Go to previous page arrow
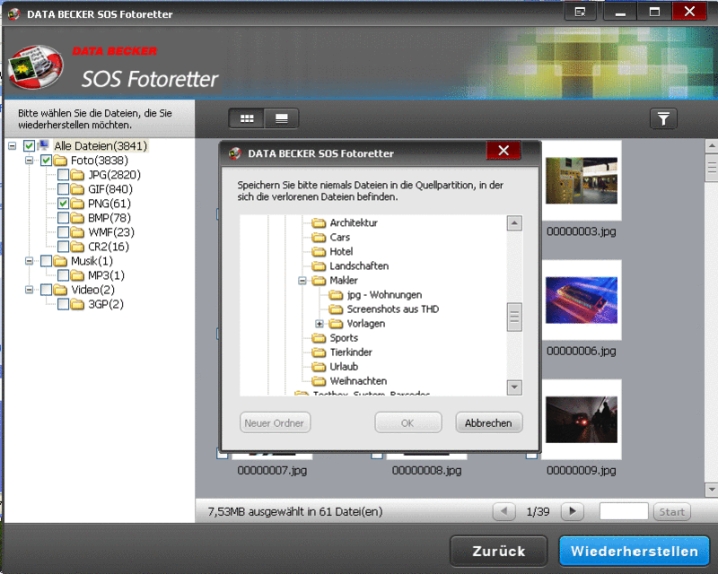The width and height of the screenshot is (718, 574). [504, 511]
